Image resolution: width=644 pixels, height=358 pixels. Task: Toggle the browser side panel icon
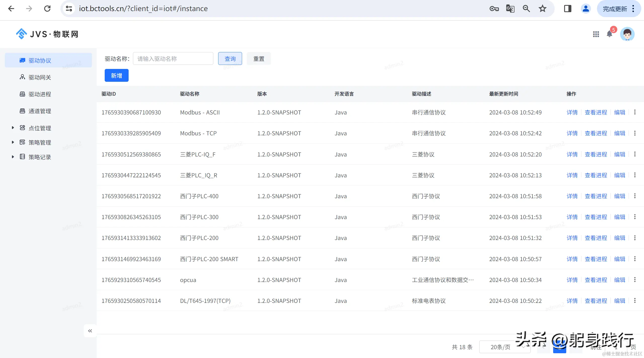pyautogui.click(x=567, y=9)
